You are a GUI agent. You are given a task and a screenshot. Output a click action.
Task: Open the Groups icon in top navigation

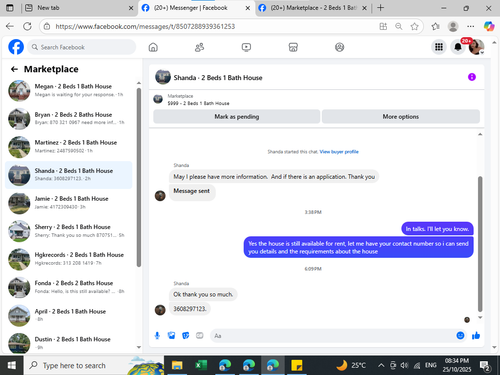tap(339, 47)
